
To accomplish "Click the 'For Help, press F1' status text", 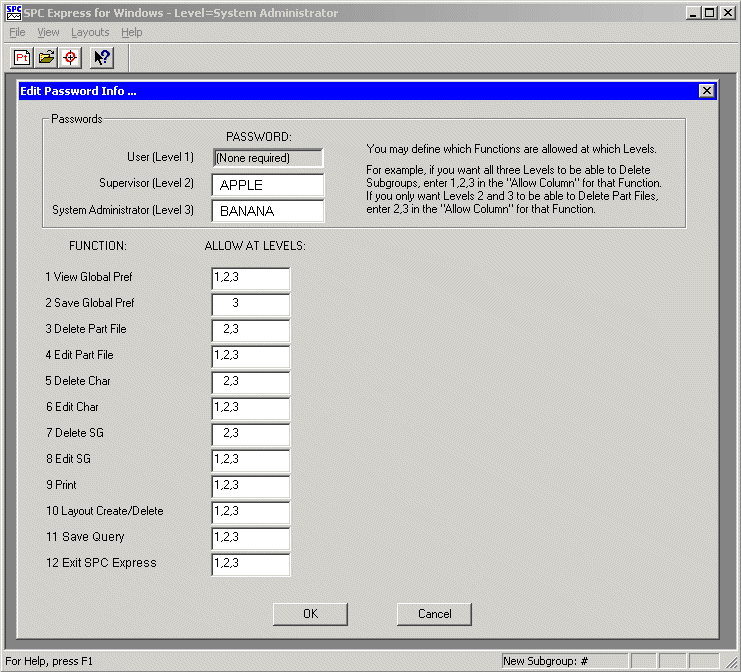I will [49, 661].
